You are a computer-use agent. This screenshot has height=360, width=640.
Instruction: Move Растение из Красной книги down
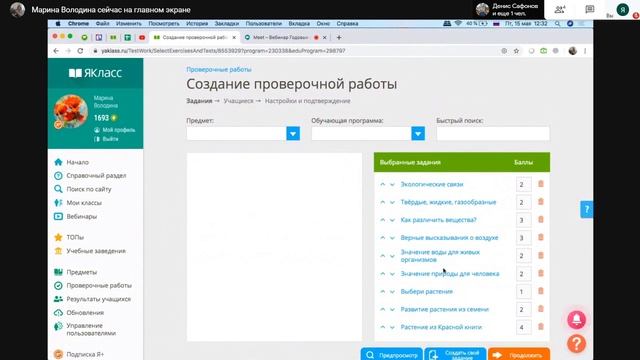(x=392, y=327)
